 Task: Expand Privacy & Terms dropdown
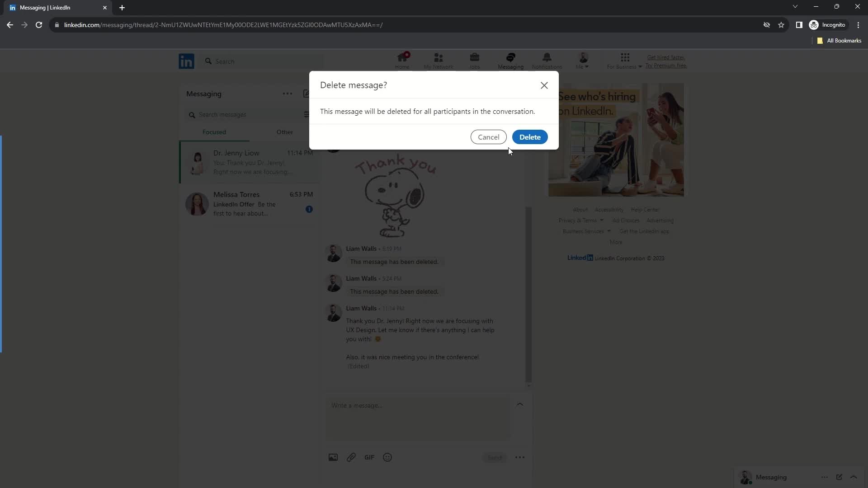point(581,221)
